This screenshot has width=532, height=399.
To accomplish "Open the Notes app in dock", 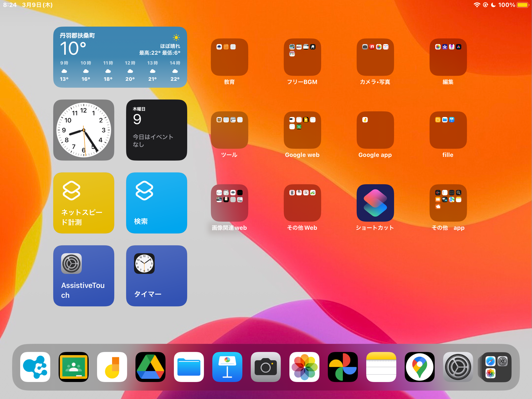I will click(x=381, y=367).
